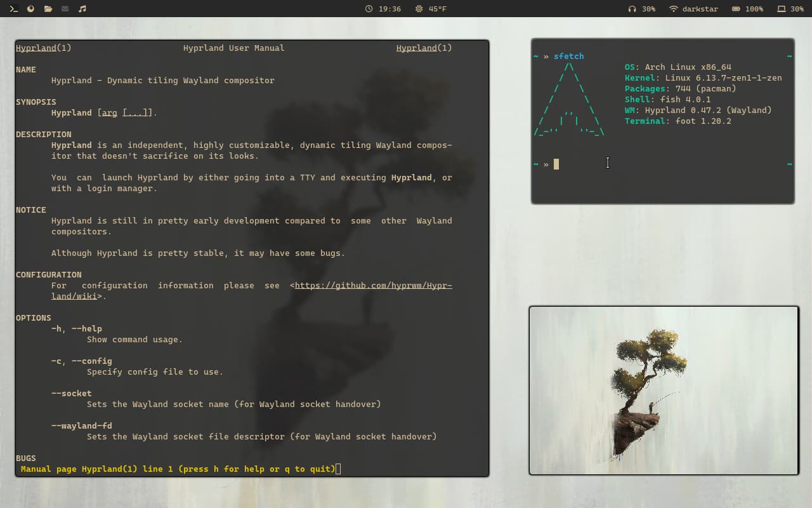This screenshot has height=508, width=812.
Task: Click the headphones volume icon
Action: click(x=632, y=9)
